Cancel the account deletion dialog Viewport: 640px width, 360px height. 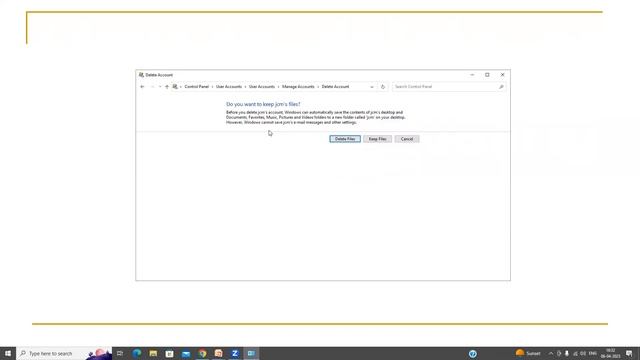pyautogui.click(x=407, y=139)
